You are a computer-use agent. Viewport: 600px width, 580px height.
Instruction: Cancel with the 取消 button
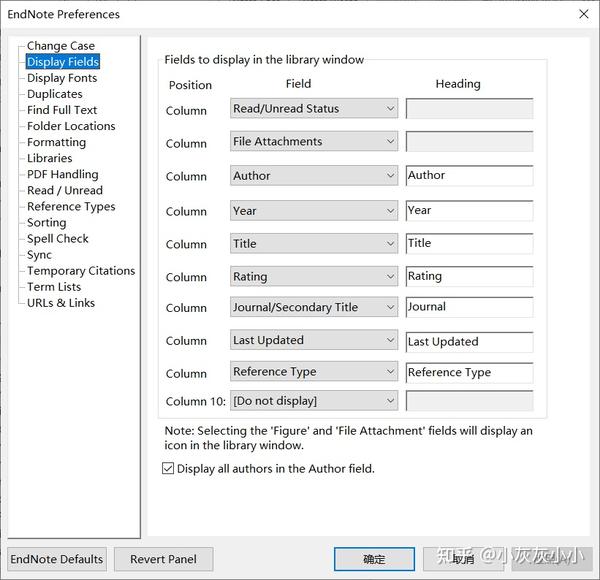(463, 559)
